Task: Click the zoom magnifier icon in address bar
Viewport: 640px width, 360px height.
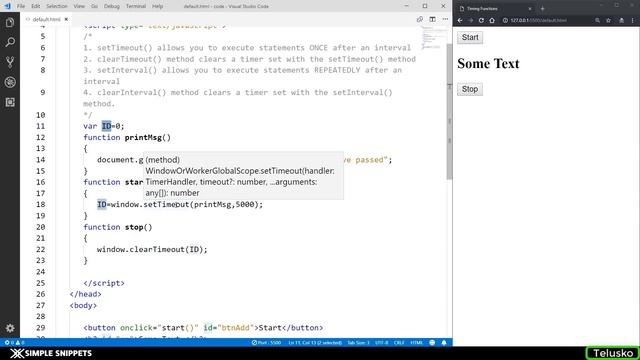Action: (x=597, y=20)
